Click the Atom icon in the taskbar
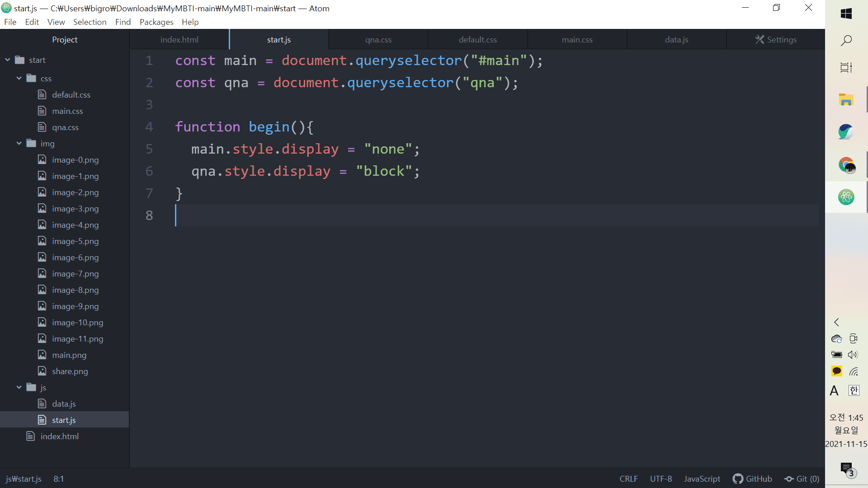The width and height of the screenshot is (868, 488). tap(846, 197)
